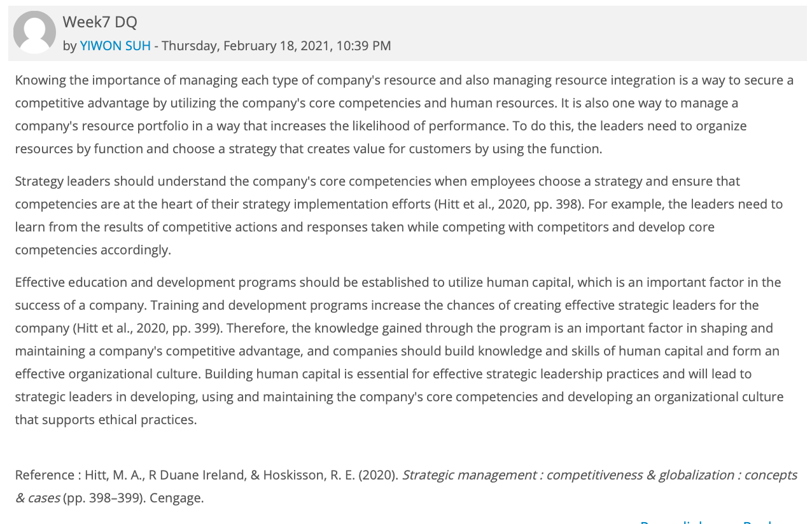Click the citation '(Hitt et al., 2020, pp. 398)'
The width and height of the screenshot is (812, 524).
(509, 204)
